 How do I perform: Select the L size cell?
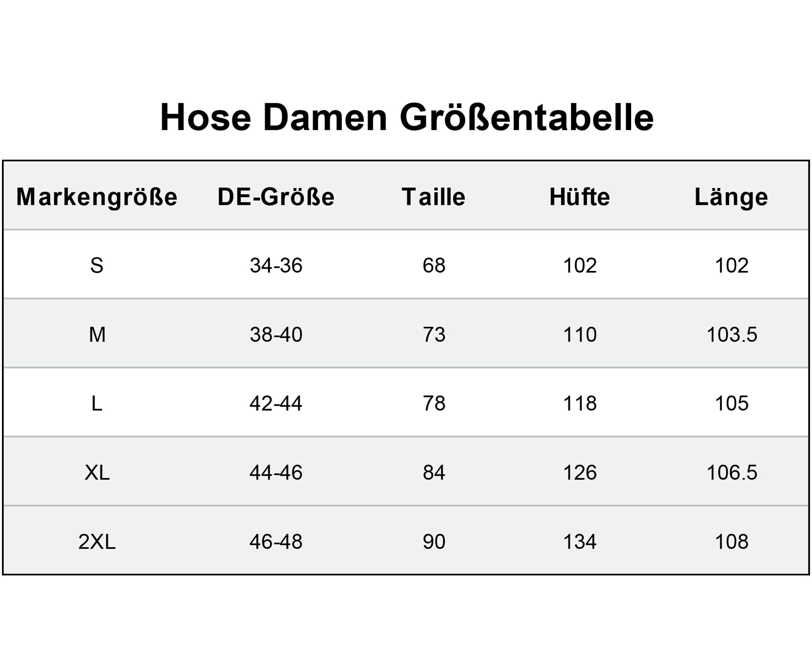tap(97, 404)
